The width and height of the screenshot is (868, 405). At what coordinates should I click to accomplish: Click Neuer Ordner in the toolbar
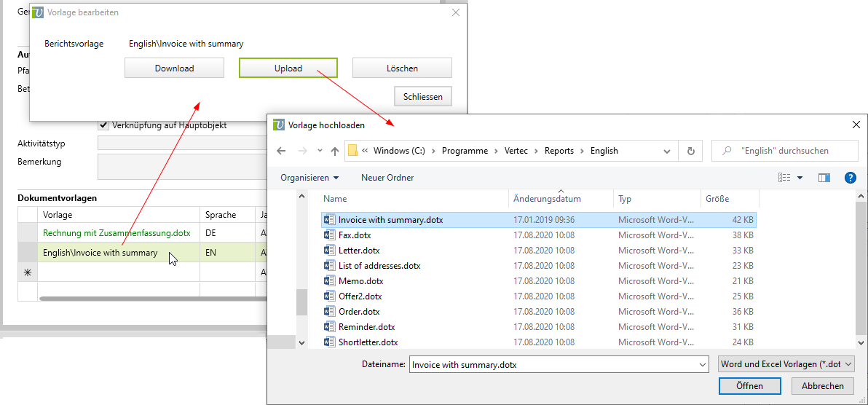(387, 178)
